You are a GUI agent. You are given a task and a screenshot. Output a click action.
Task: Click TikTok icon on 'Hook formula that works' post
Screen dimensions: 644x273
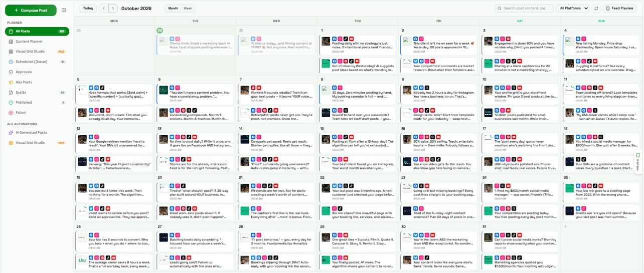point(102,88)
